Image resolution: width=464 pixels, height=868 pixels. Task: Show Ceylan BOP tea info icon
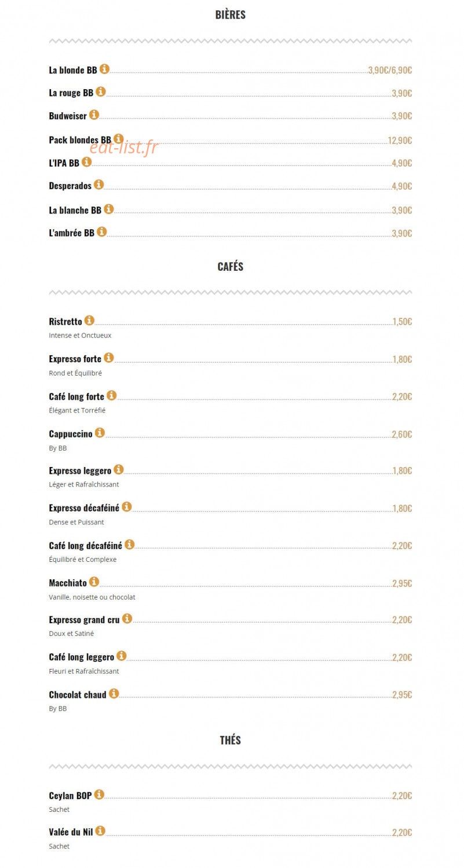pyautogui.click(x=99, y=795)
